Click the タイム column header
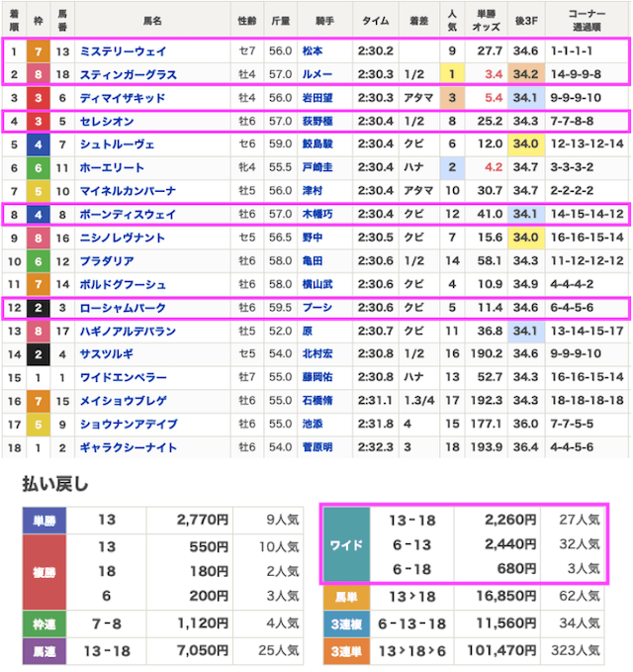 coord(376,21)
